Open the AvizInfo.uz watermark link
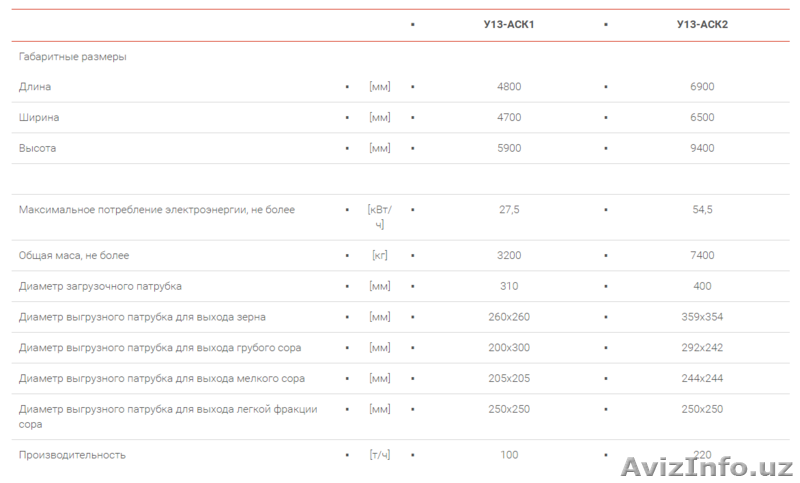Viewport: 800px width, 483px height. coord(707,467)
